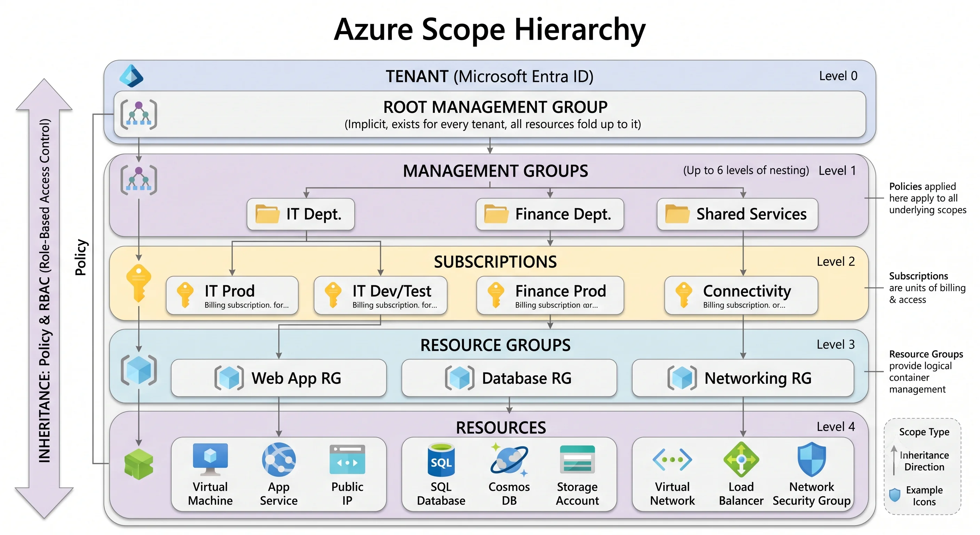Click the Connectivity subscription name

(x=747, y=291)
